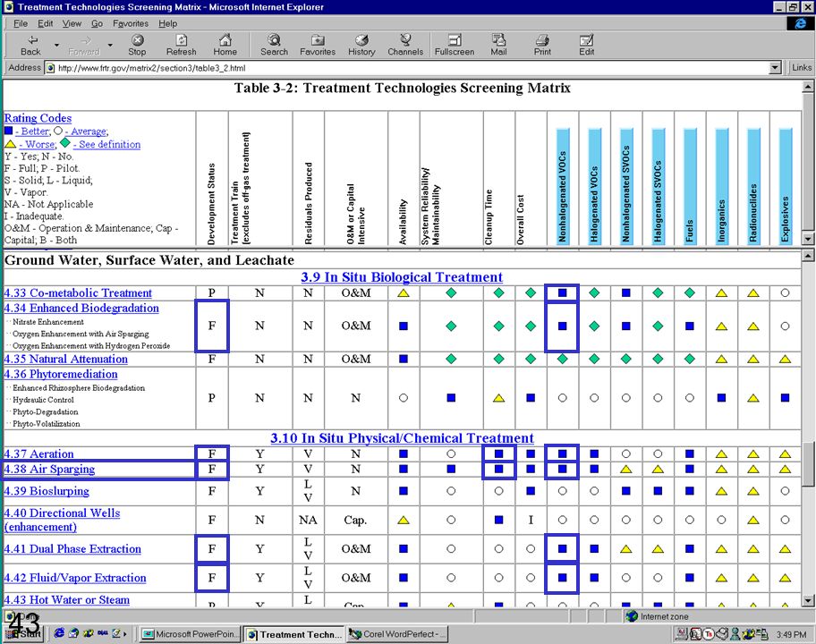Click the Stop toolbar icon
Viewport: 816px width, 644px height.
(137, 46)
